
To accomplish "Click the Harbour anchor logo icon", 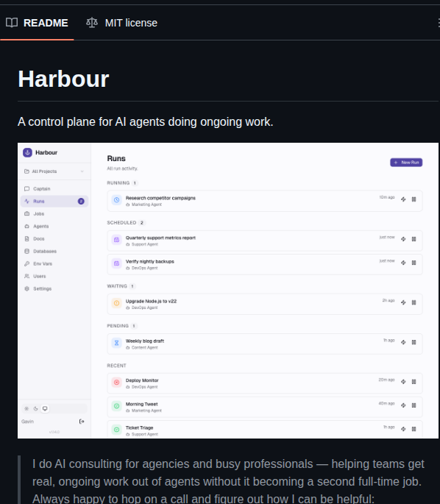I will pos(27,152).
